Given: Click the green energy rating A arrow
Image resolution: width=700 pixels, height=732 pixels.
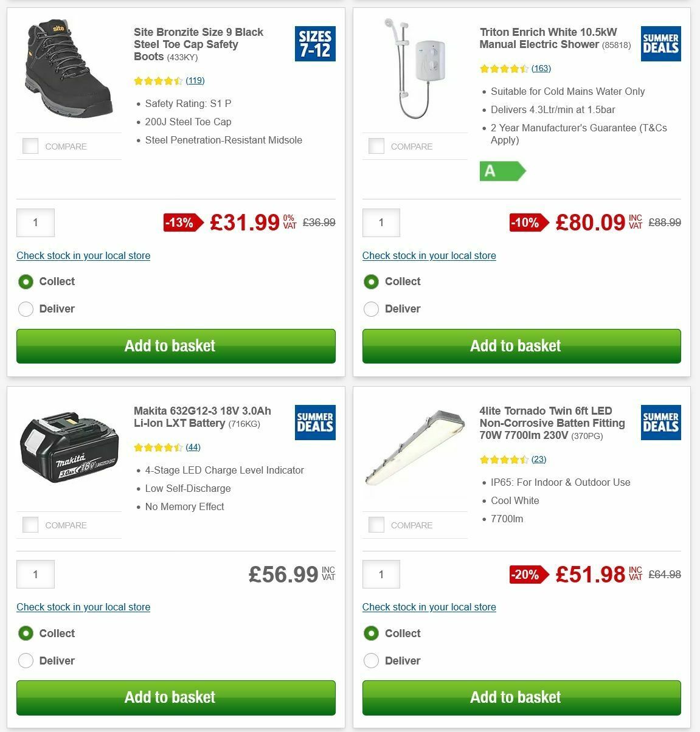Looking at the screenshot, I should 499,171.
